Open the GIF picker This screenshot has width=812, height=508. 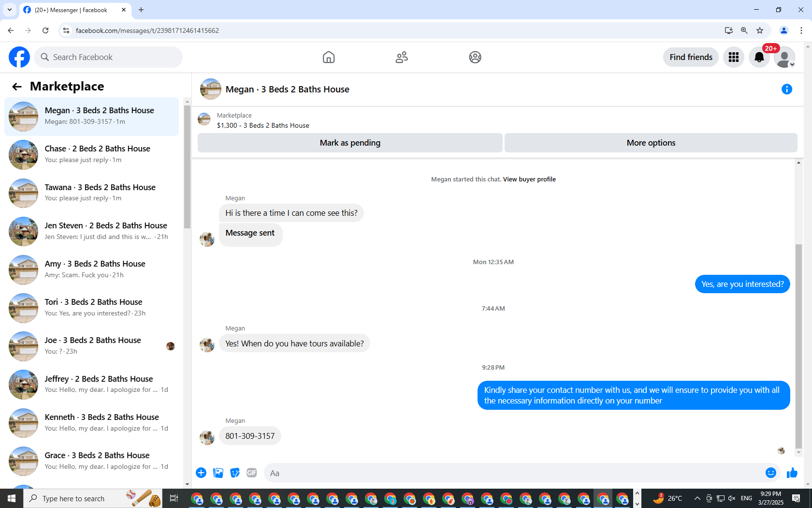(x=252, y=473)
